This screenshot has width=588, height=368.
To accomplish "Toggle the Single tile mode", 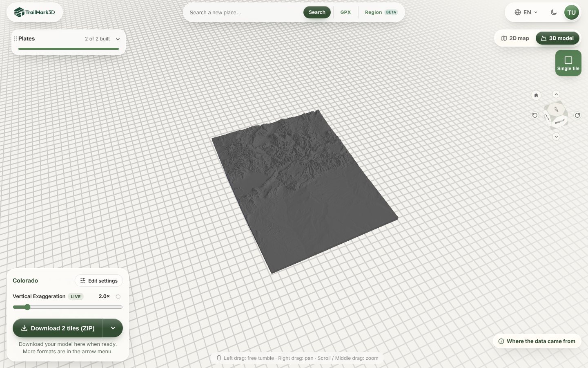I will [568, 63].
